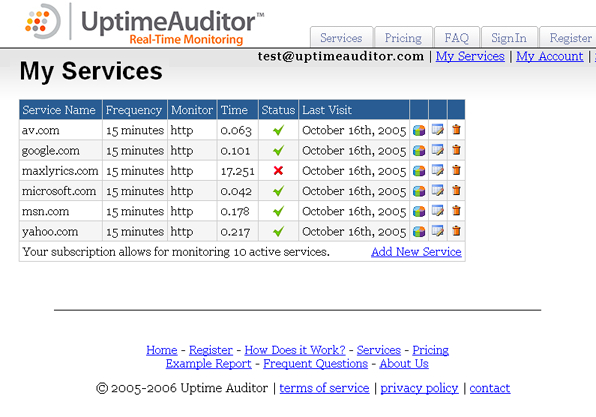Edit the maxlyrics.com service with pencil icon

(x=437, y=170)
